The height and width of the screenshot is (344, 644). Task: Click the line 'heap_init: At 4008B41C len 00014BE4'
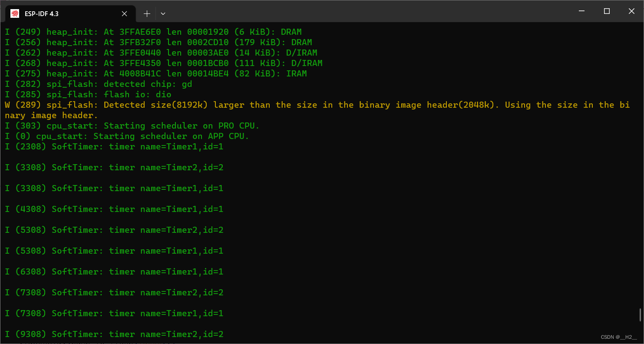tap(155, 73)
